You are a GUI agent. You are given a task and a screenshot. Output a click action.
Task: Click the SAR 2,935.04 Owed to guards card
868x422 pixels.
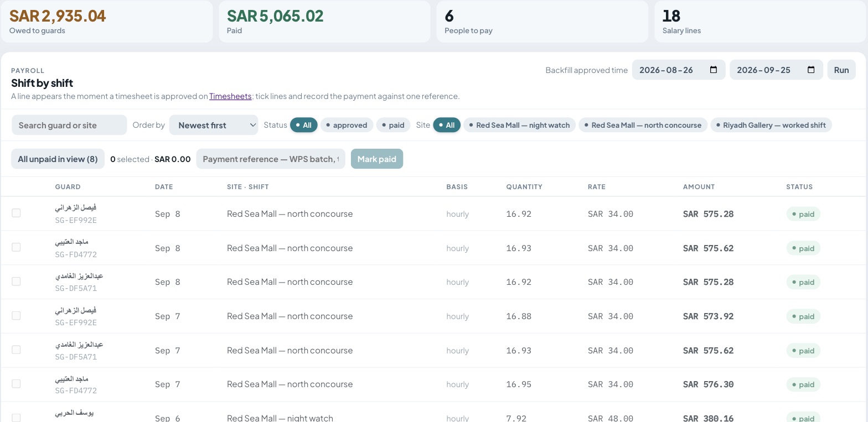point(107,21)
